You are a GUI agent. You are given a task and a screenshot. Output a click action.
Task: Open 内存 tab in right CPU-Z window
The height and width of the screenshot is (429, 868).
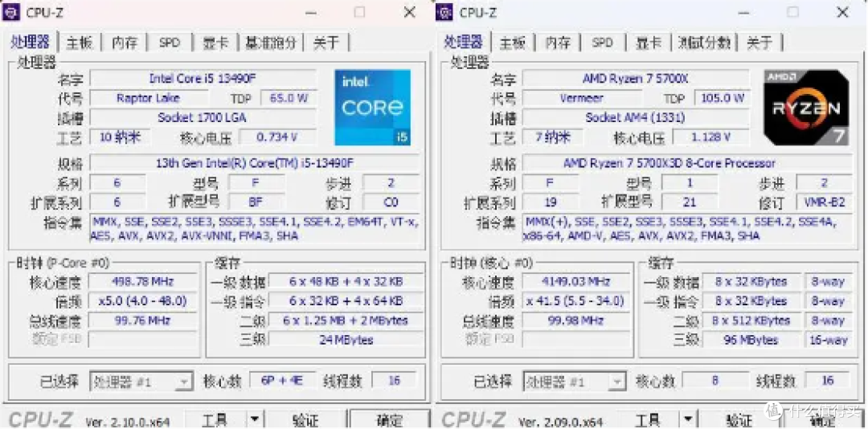click(558, 43)
